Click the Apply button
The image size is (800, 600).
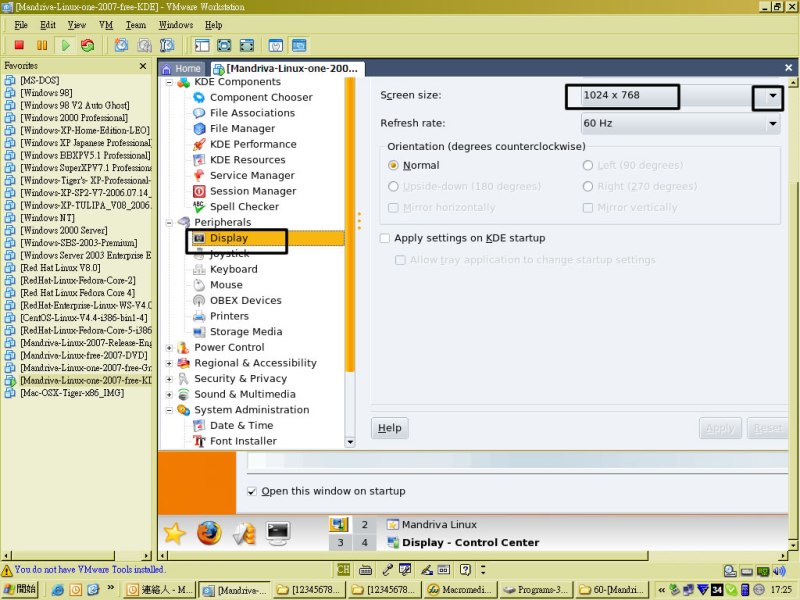click(720, 428)
